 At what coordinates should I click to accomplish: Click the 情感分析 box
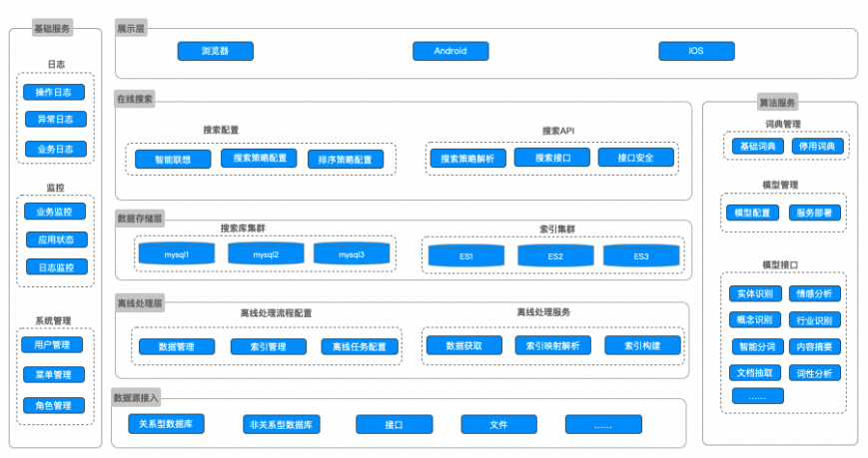click(x=815, y=293)
